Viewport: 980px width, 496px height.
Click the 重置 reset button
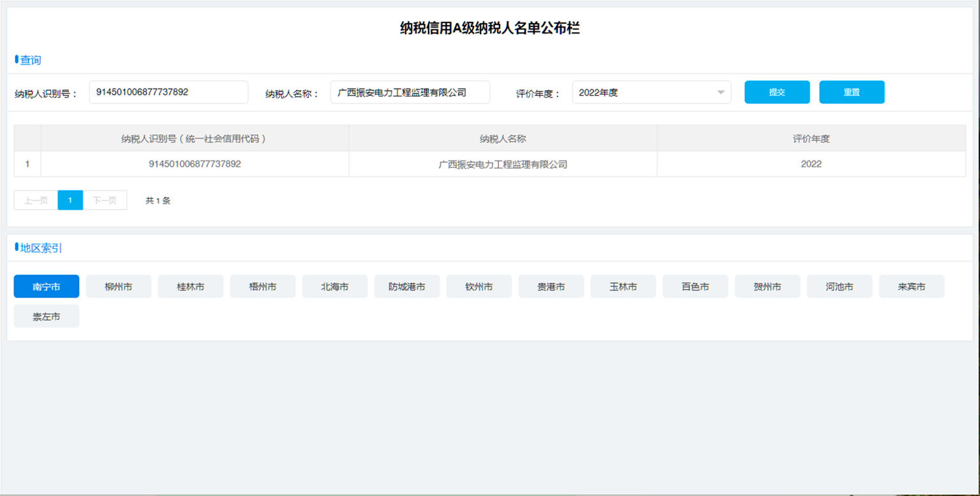click(x=852, y=92)
